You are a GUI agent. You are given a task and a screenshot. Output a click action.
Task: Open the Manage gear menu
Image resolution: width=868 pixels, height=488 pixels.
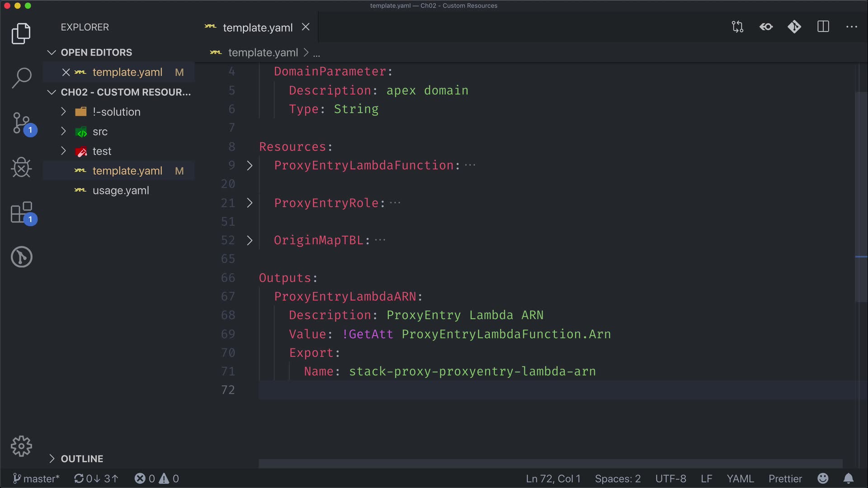coord(21,446)
